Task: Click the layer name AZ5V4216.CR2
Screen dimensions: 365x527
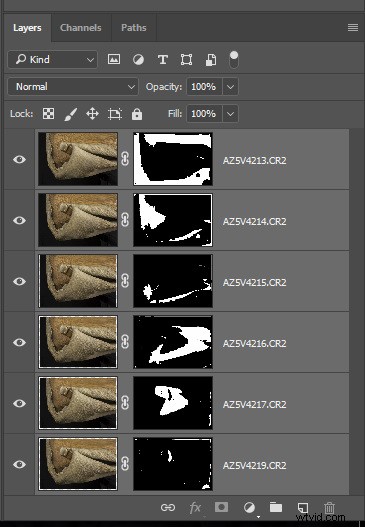Action: pyautogui.click(x=254, y=344)
